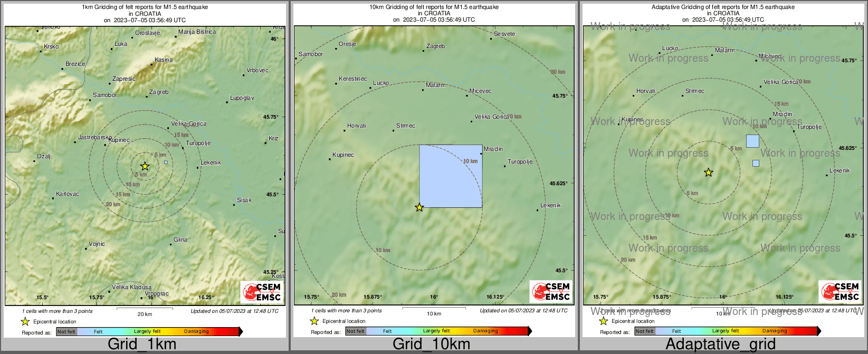Click the 'Brezice' label on the Grid_1km map
The image size is (868, 354).
pyautogui.click(x=75, y=64)
